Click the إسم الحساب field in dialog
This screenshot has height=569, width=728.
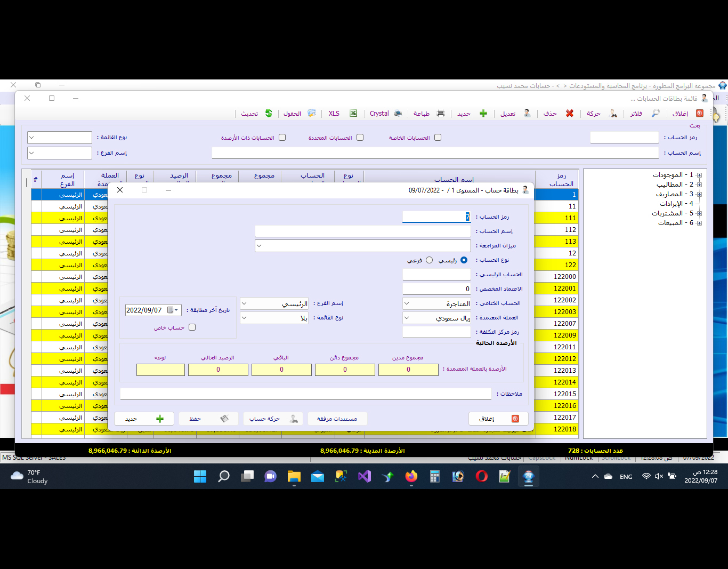[362, 231]
